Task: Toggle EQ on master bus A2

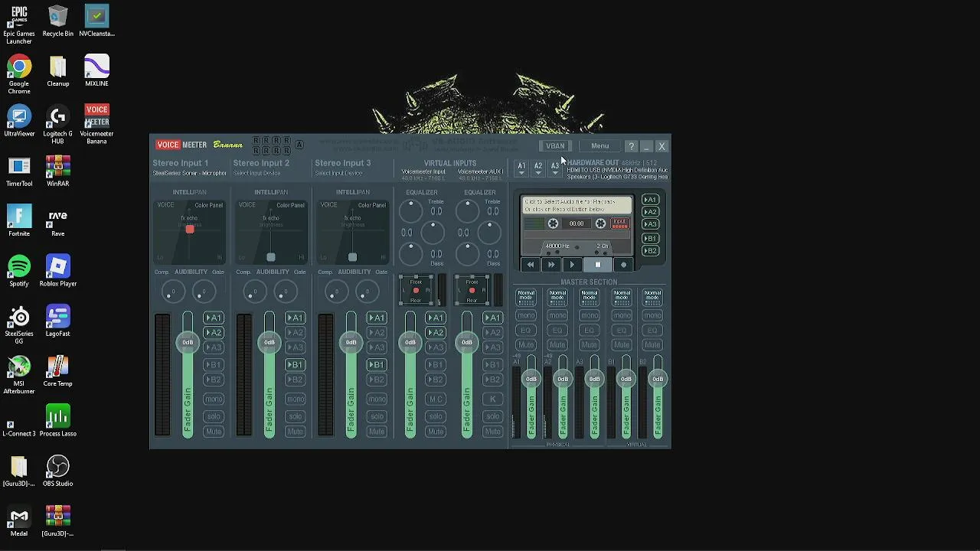Action: (x=557, y=330)
